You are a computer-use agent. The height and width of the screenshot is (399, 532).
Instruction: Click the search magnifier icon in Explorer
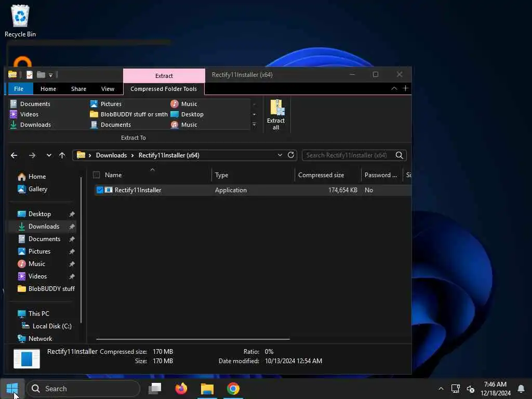click(400, 155)
